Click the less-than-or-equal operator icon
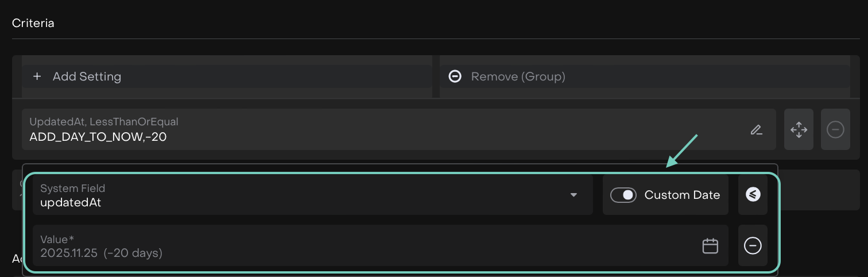The width and height of the screenshot is (868, 277). pyautogui.click(x=753, y=195)
